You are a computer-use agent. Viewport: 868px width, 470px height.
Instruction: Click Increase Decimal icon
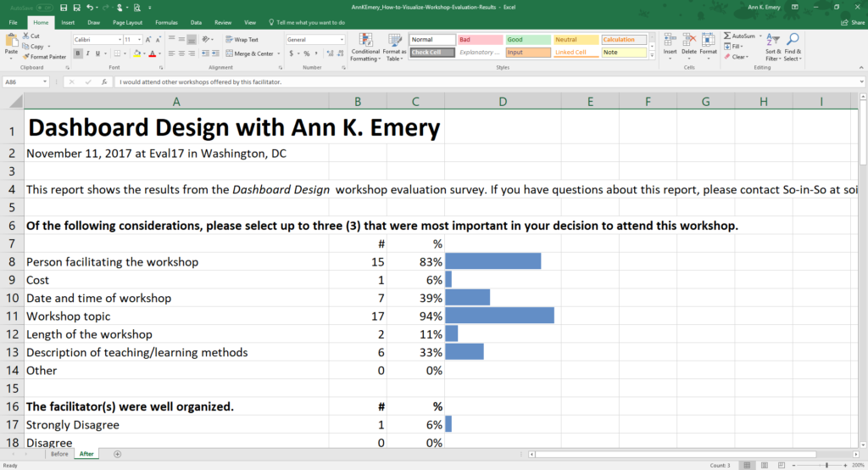(330, 53)
